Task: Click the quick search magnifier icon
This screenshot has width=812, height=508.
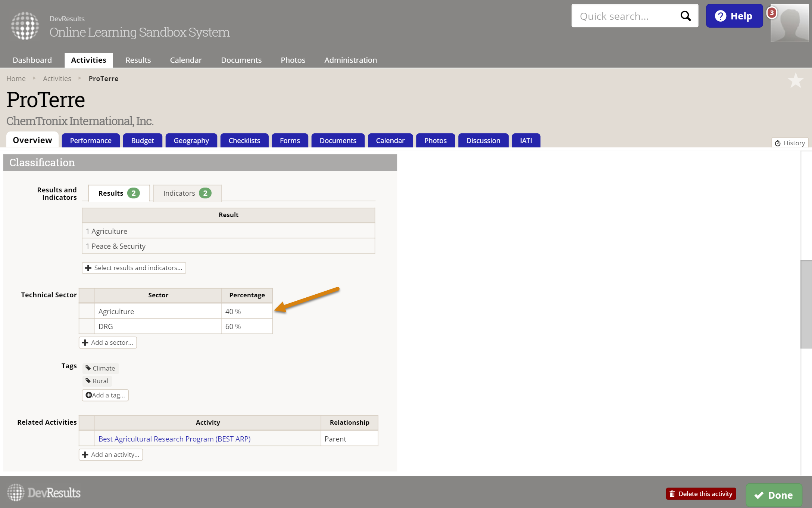Action: 685,16
